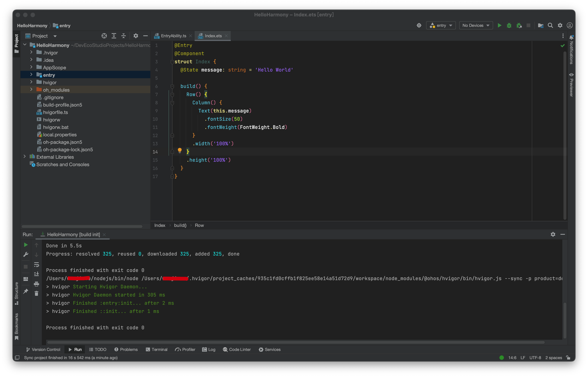The image size is (588, 377).
Task: Collapse all project tree nodes icon
Action: click(x=124, y=36)
